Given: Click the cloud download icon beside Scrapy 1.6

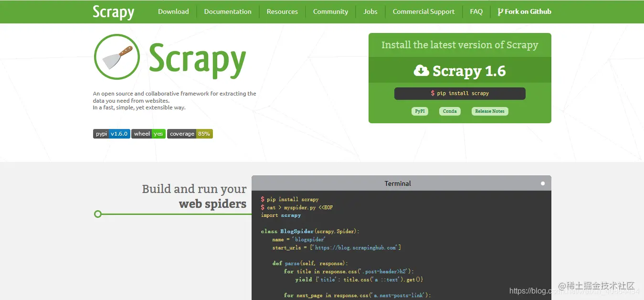Looking at the screenshot, I should coord(421,71).
